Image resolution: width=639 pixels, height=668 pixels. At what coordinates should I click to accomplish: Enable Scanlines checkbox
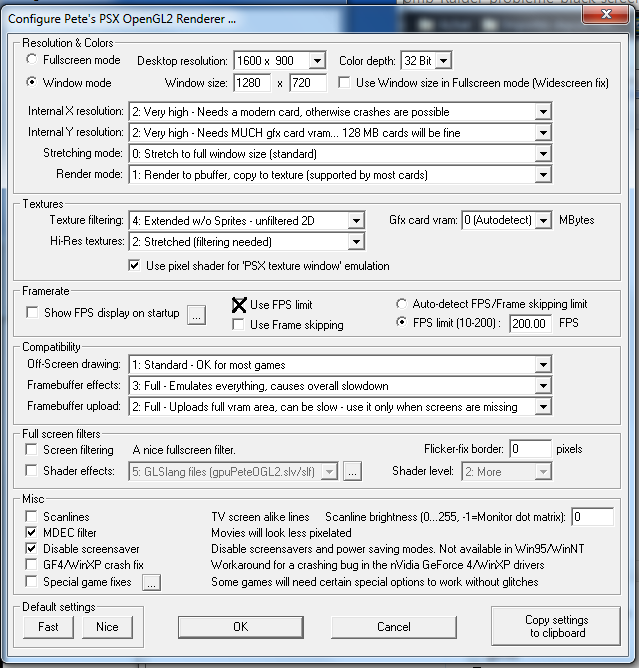[31, 516]
